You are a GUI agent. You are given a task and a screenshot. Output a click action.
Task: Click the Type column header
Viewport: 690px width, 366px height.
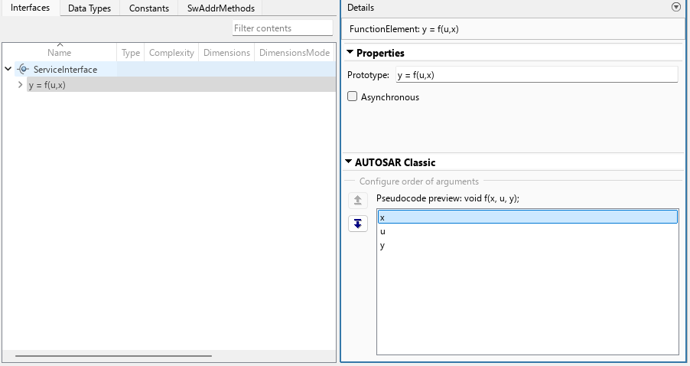[130, 52]
